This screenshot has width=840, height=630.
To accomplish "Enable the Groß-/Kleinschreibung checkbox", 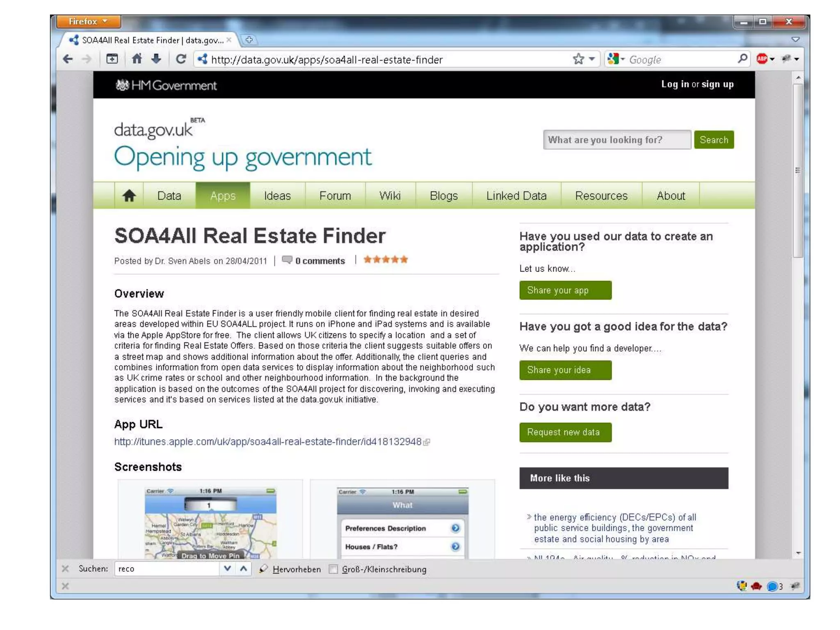I will (x=333, y=569).
